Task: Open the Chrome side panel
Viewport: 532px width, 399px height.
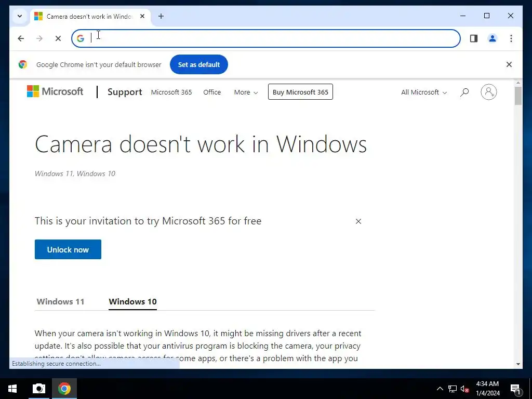Action: click(474, 38)
